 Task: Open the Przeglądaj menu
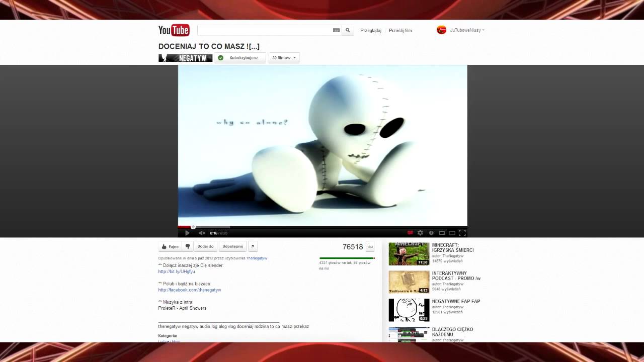point(371,31)
